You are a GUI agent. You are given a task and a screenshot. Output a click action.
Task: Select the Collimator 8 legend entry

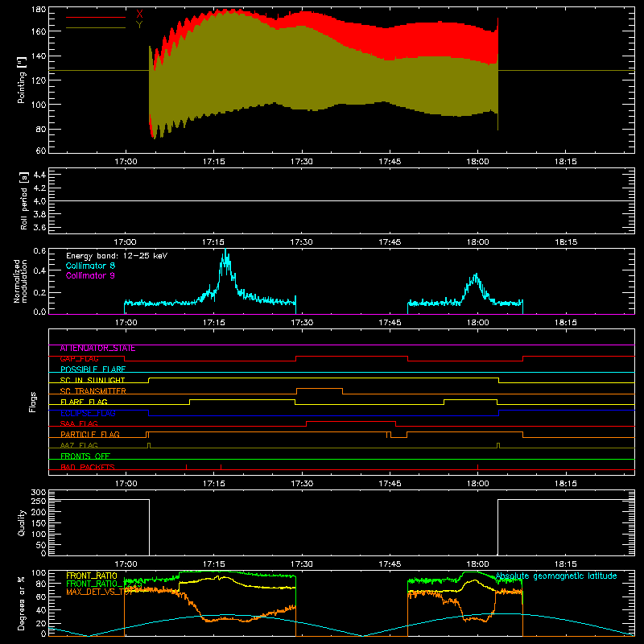point(90,266)
